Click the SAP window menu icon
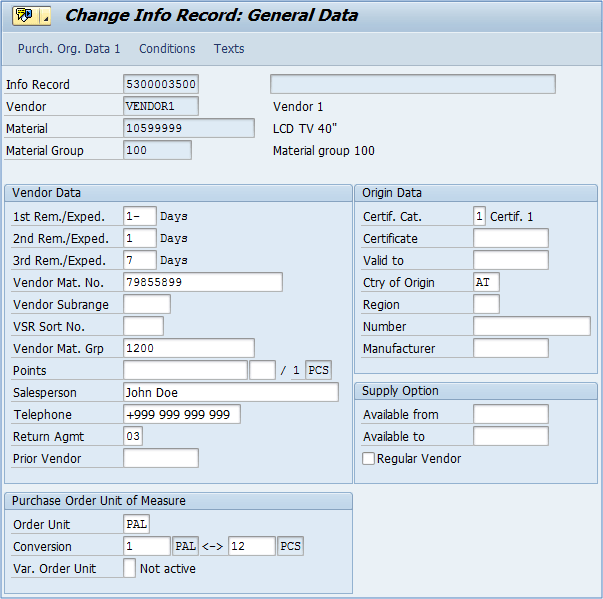 pos(24,16)
